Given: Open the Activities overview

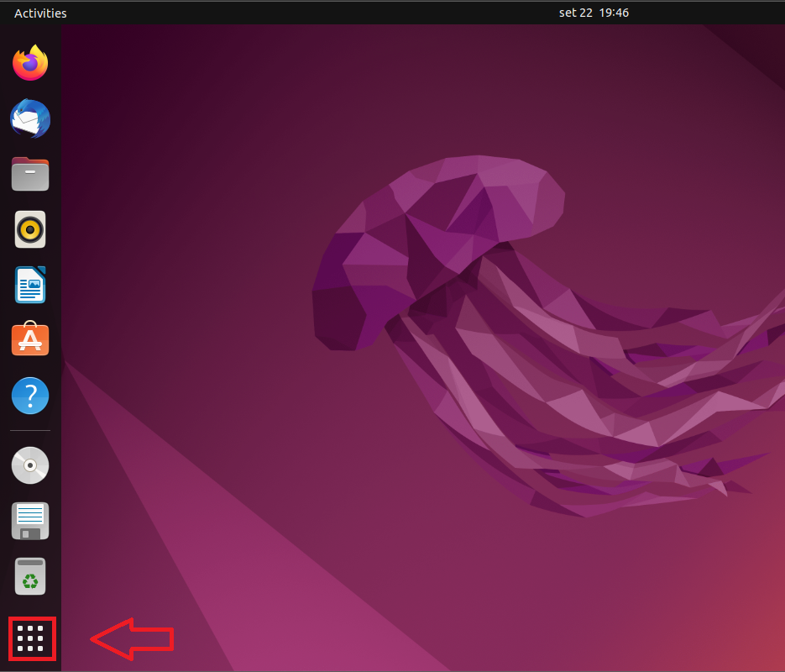Looking at the screenshot, I should click(40, 13).
